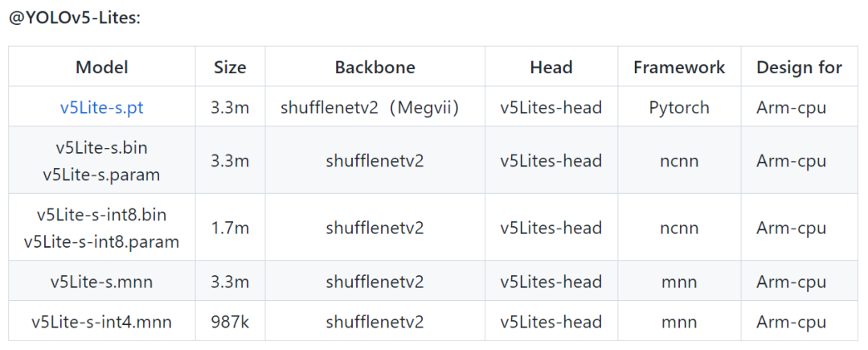
Task: Click the Size column header
Action: click(230, 68)
